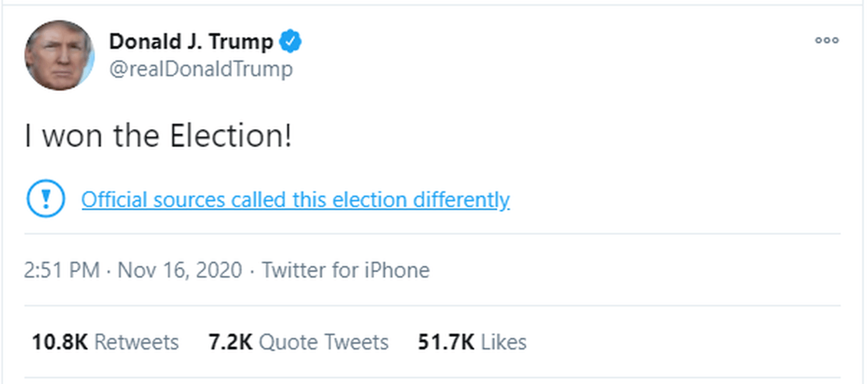This screenshot has width=868, height=384.
Task: Open the Twitter for iPhone source label
Action: (346, 270)
